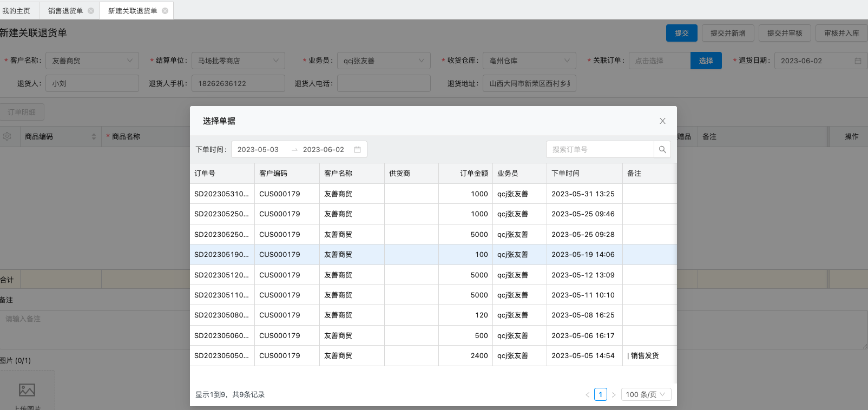Viewport: 868px width, 410px height.
Task: Switch to 我的主页 tab
Action: [16, 11]
